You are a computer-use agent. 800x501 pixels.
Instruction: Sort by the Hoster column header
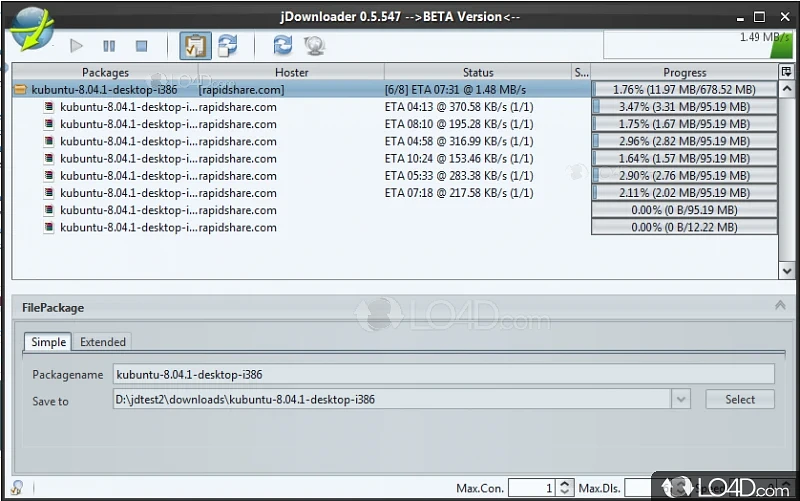coord(291,72)
